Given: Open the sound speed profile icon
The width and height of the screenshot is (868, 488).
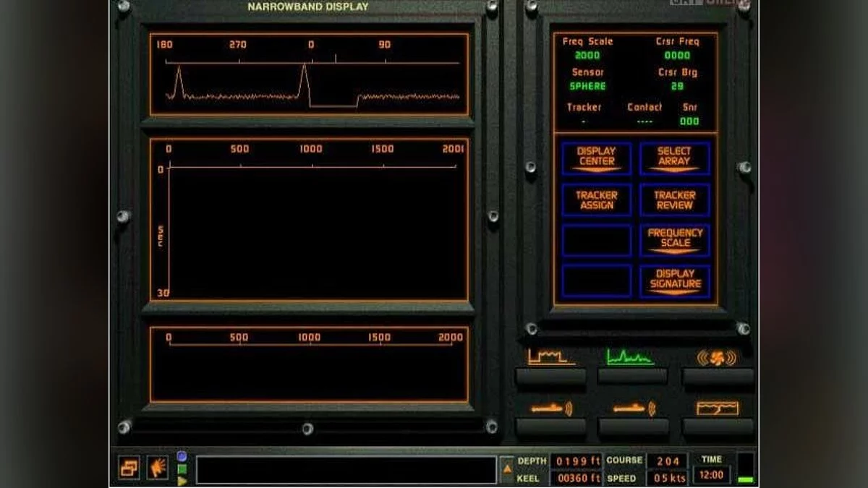Looking at the screenshot, I should point(718,408).
